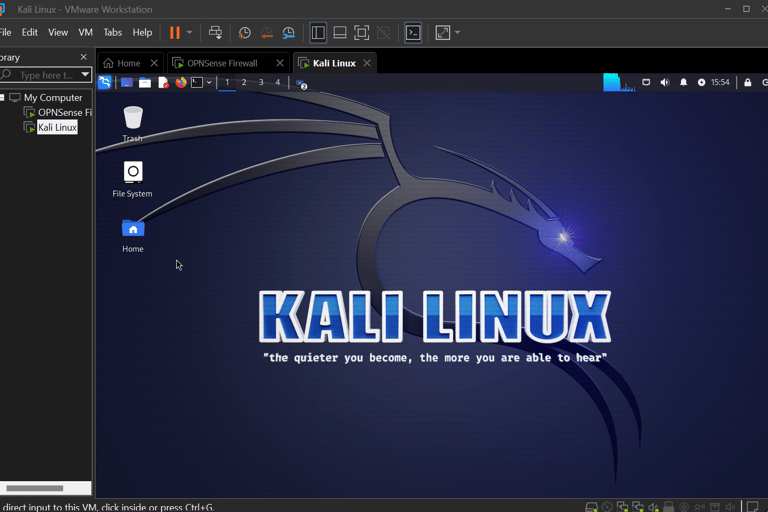Open the Help menu

142,32
